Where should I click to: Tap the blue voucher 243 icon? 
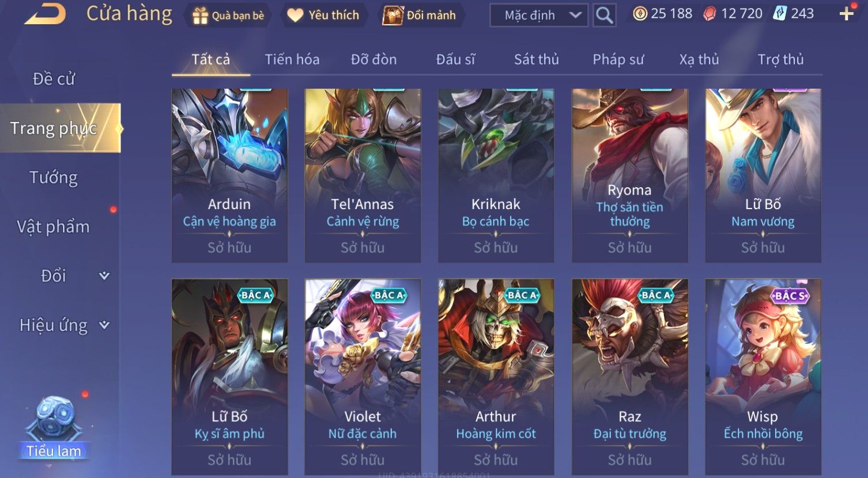[x=779, y=14]
